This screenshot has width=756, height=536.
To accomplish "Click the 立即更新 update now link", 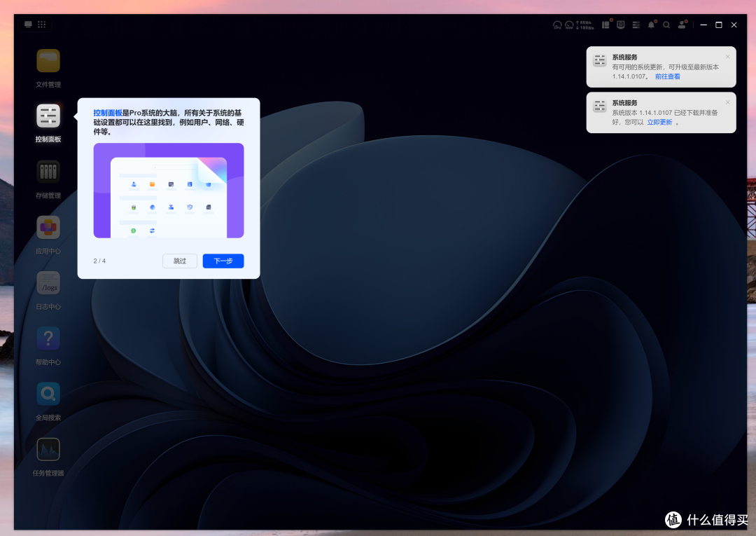I will pyautogui.click(x=659, y=122).
